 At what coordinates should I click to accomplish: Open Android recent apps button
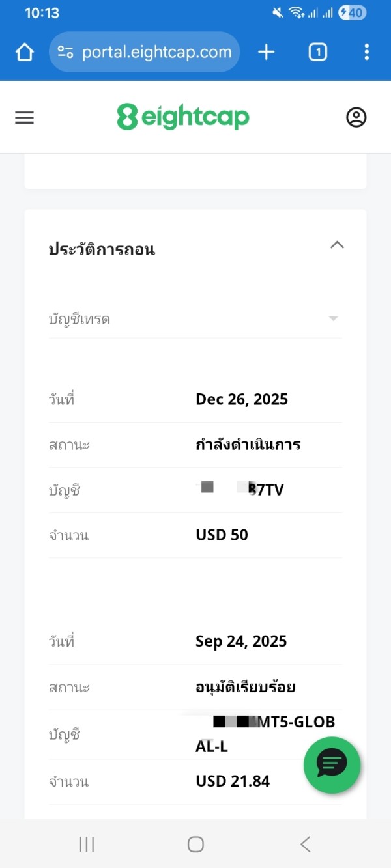click(86, 845)
